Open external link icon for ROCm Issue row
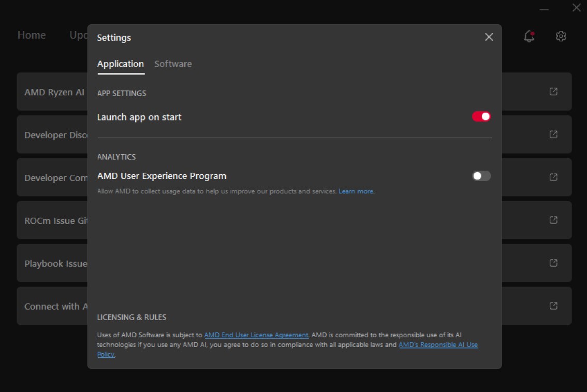Viewport: 587px width, 392px height. tap(553, 220)
